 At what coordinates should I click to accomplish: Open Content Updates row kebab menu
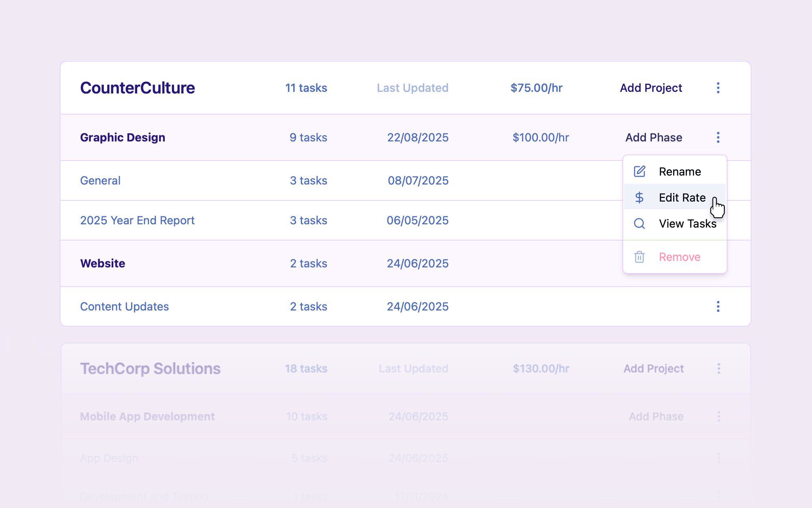[718, 306]
